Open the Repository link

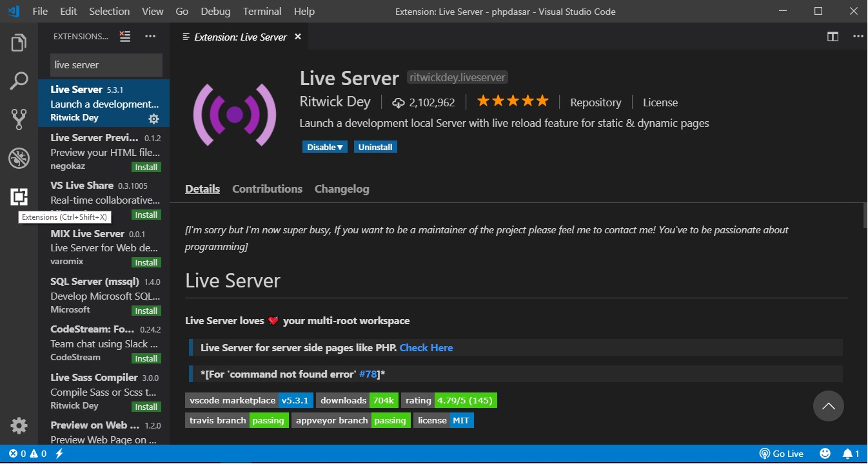[x=596, y=102]
